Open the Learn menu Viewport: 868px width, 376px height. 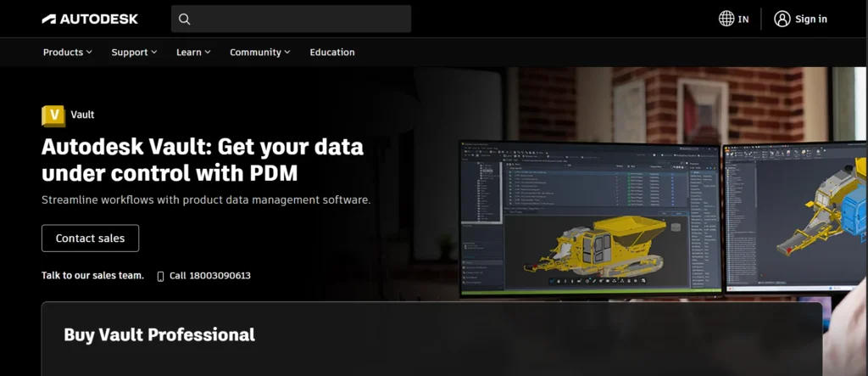[193, 52]
